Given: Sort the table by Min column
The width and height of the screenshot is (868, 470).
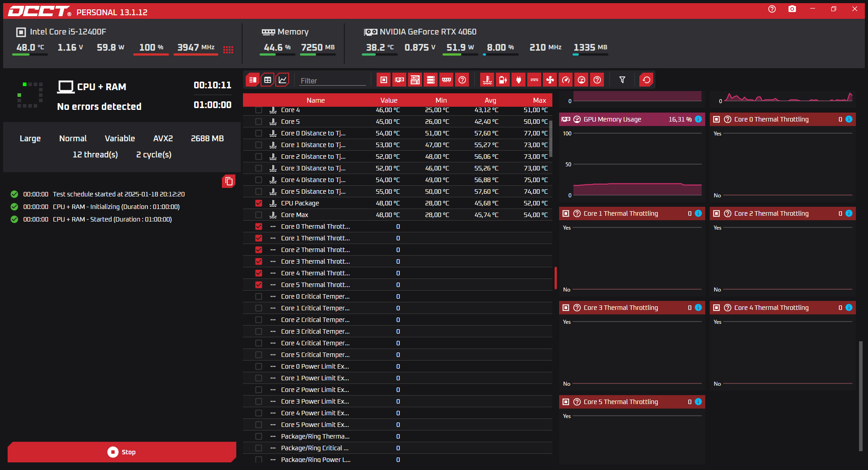Looking at the screenshot, I should pos(441,100).
